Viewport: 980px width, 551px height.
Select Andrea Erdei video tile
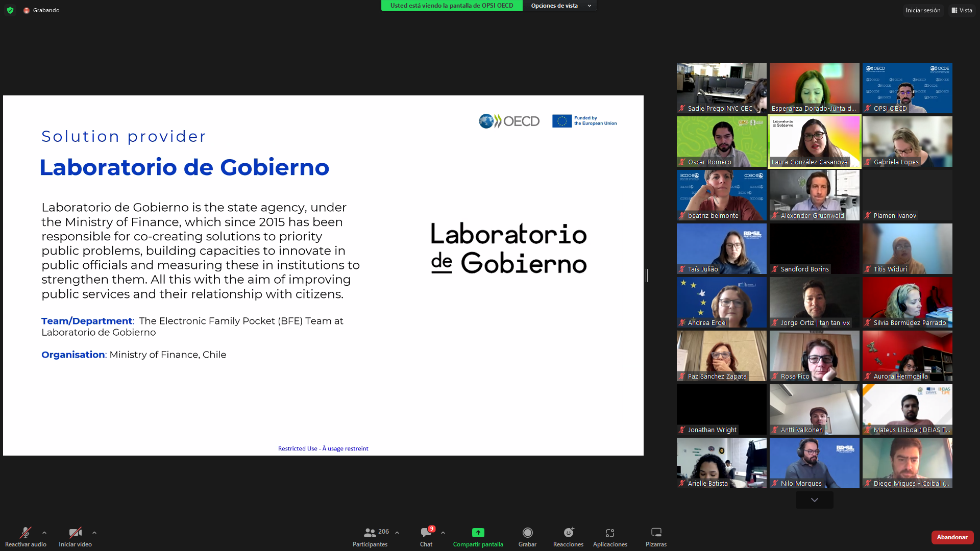pos(722,302)
